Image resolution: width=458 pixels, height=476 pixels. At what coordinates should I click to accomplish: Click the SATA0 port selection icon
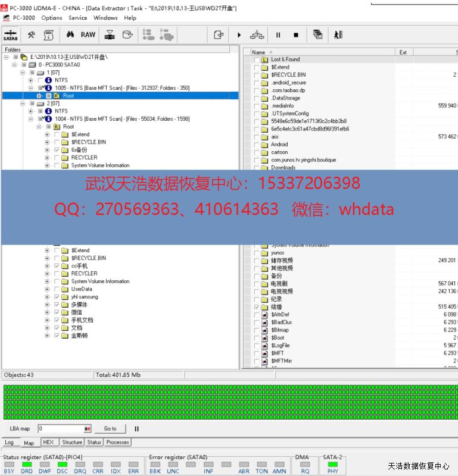(11, 35)
